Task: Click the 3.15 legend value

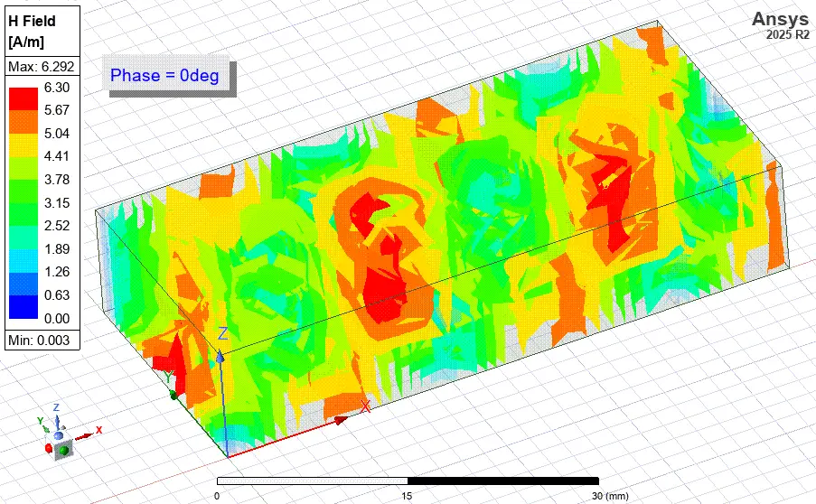Action: tap(57, 202)
